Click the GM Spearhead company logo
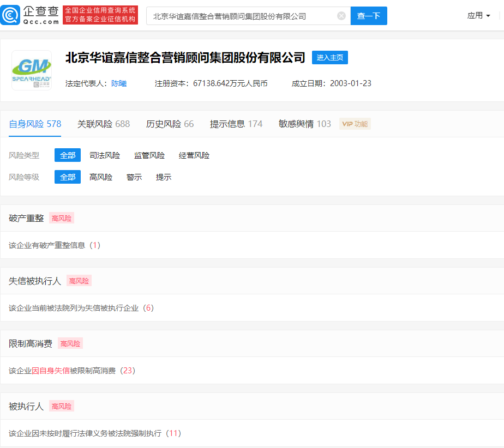 (x=31, y=70)
